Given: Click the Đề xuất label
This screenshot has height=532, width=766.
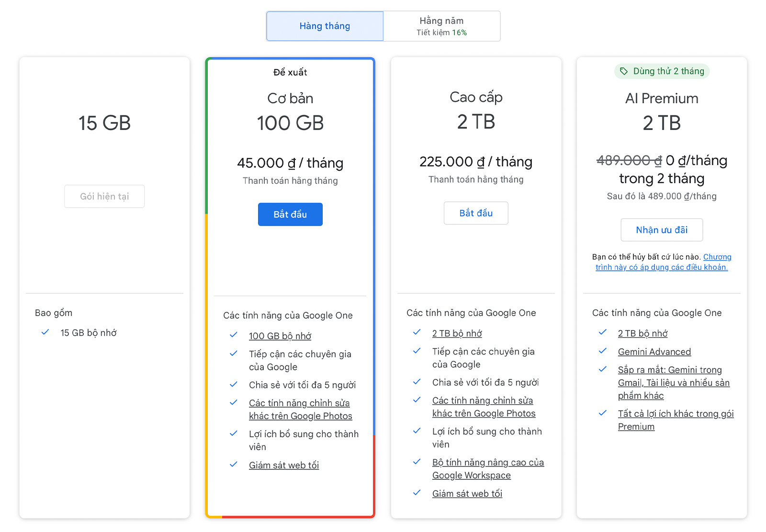Looking at the screenshot, I should click(x=290, y=72).
